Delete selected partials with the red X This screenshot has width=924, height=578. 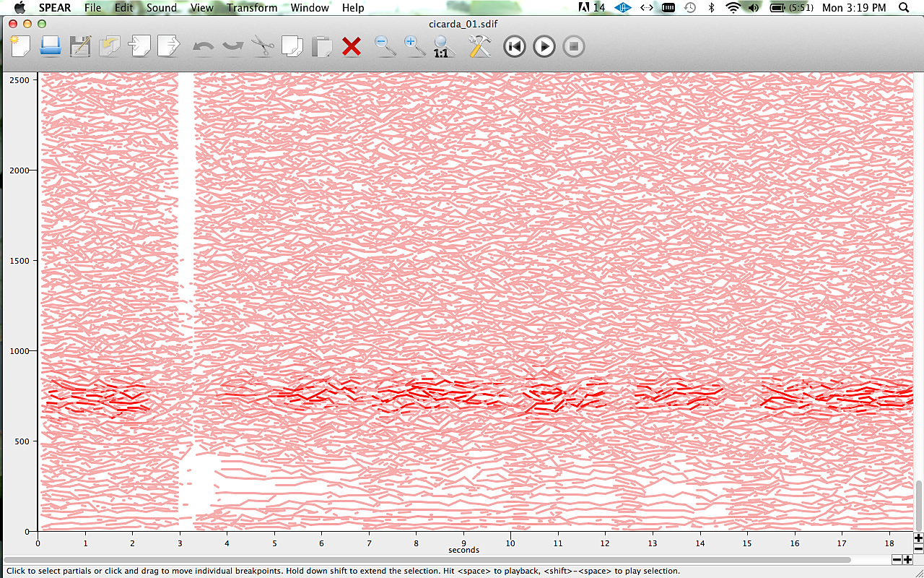(x=352, y=47)
